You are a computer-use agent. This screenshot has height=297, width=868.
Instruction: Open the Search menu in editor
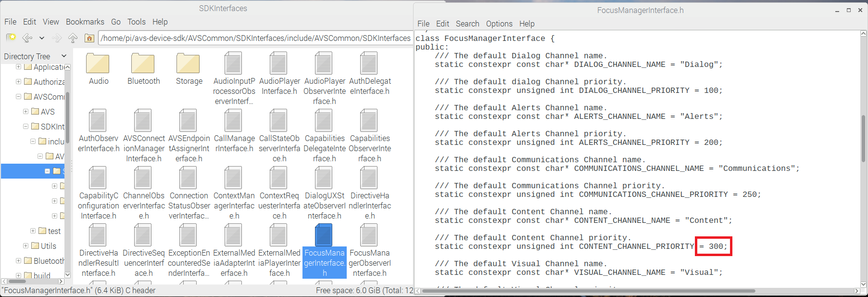pyautogui.click(x=467, y=24)
